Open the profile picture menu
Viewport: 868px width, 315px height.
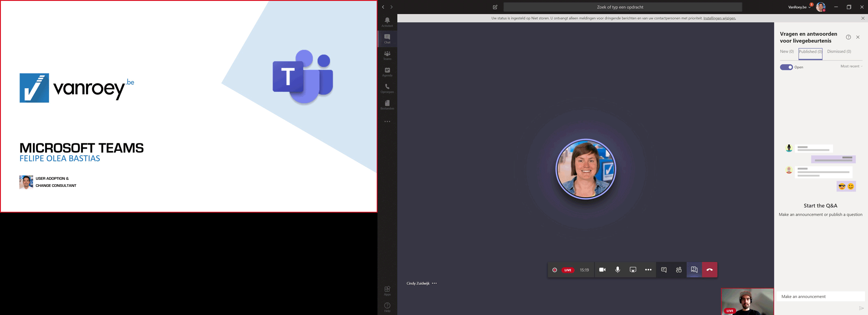pyautogui.click(x=820, y=7)
